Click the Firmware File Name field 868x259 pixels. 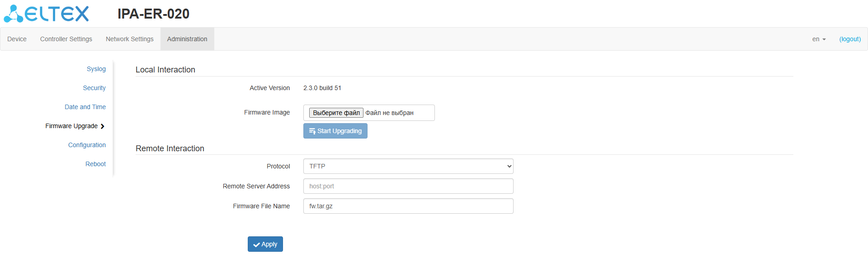click(x=408, y=206)
